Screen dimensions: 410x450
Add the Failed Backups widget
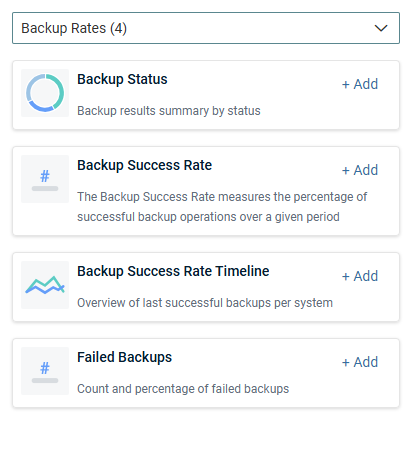[360, 362]
